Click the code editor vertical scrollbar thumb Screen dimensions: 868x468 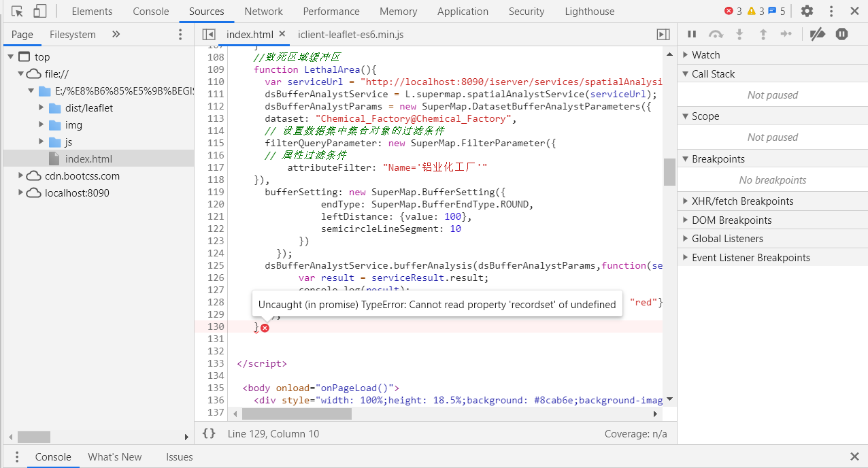tap(669, 171)
